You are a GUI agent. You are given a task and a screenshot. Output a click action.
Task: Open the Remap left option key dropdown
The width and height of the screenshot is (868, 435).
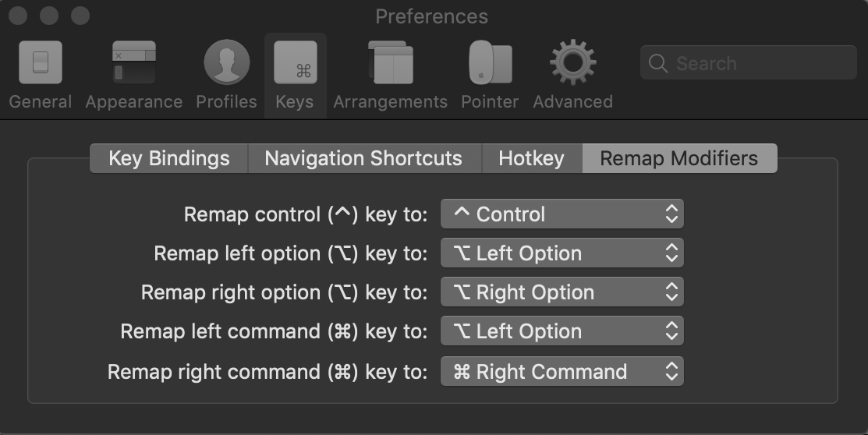pos(562,253)
